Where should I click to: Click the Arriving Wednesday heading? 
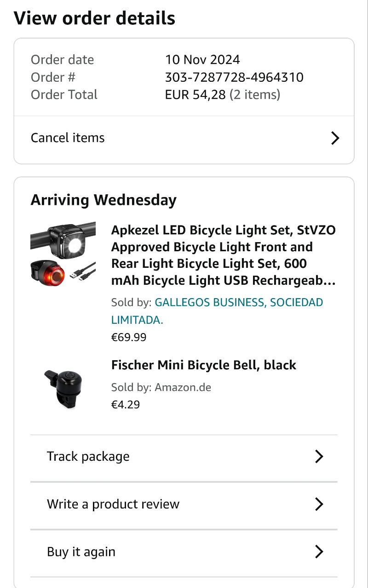tap(103, 200)
